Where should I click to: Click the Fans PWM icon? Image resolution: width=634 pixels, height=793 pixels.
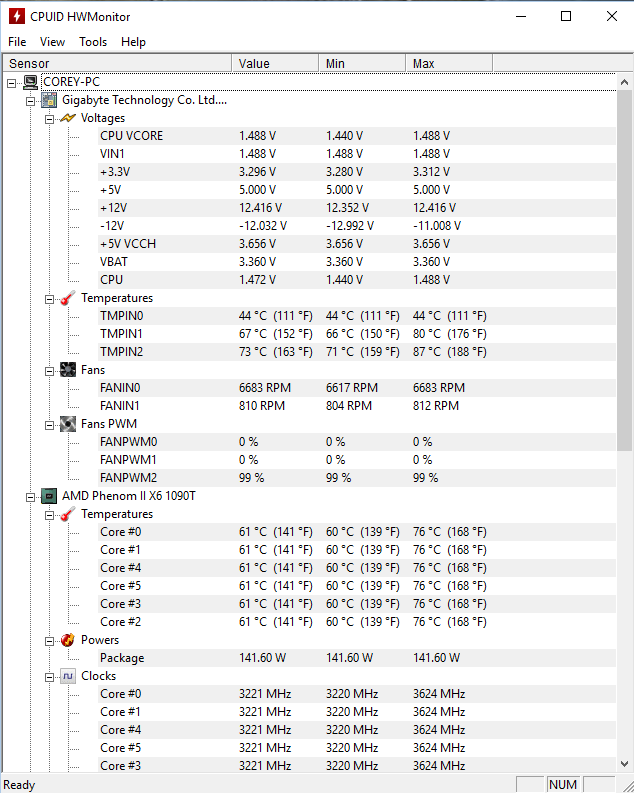coord(68,424)
